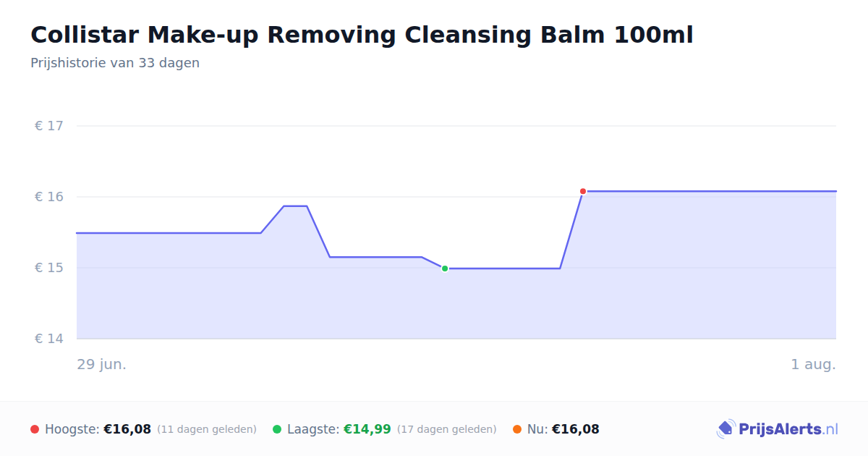The width and height of the screenshot is (868, 456).
Task: Click the Collistar Cleansing Balm product title
Action: pyautogui.click(x=362, y=35)
